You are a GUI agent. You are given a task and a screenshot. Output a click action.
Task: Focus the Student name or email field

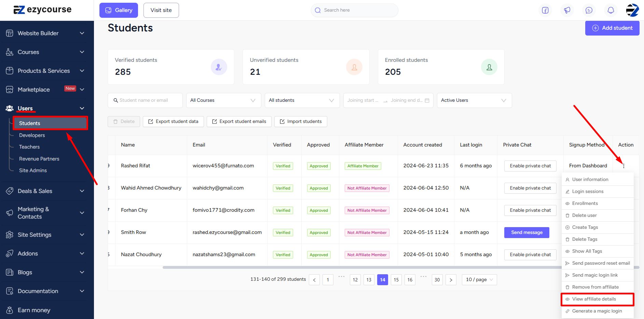click(145, 100)
